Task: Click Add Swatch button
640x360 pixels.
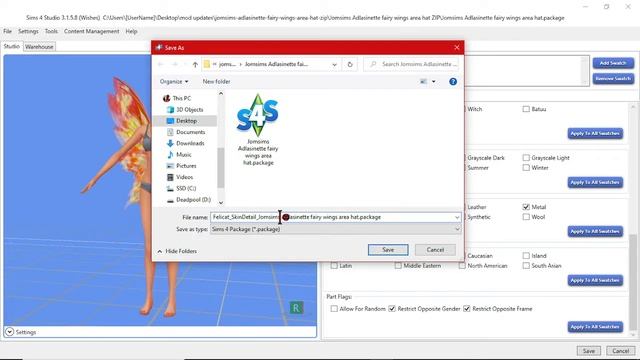Action: point(613,63)
